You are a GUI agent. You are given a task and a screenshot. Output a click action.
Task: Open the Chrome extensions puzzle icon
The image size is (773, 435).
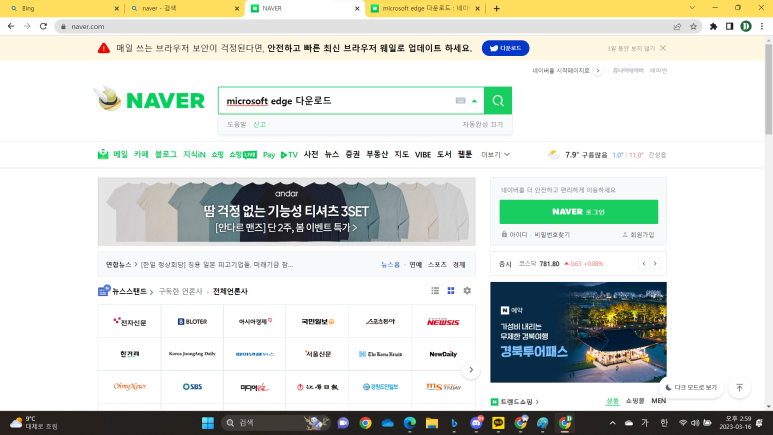coord(713,27)
